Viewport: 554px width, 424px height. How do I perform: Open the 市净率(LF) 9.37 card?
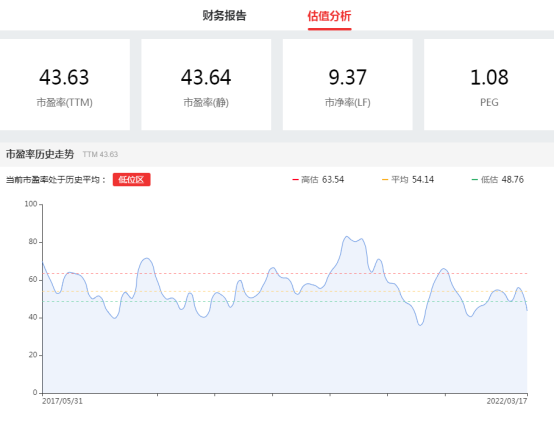[348, 84]
